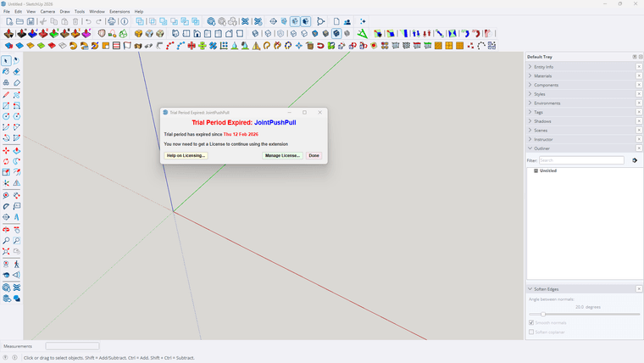Open the File menu
Image resolution: width=644 pixels, height=363 pixels.
[7, 12]
